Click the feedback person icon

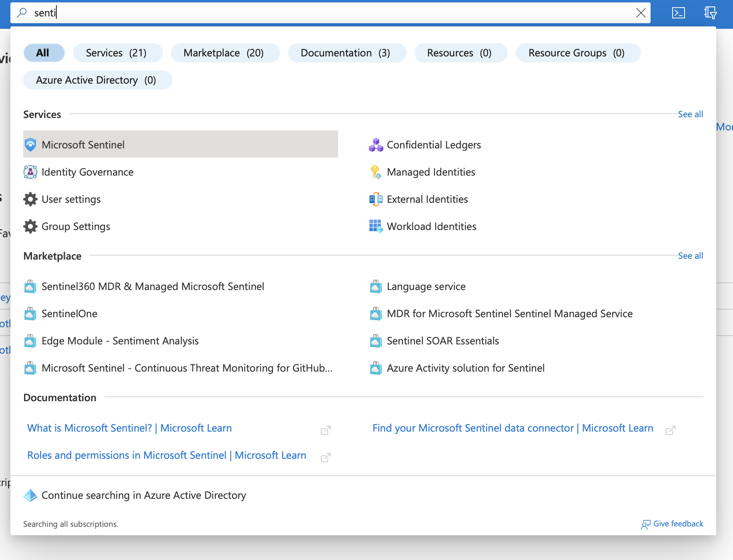coord(645,524)
